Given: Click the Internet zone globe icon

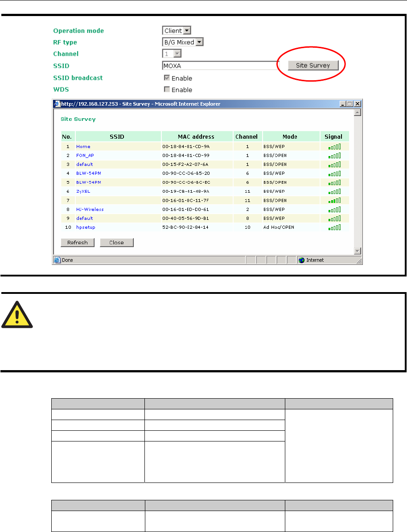Looking at the screenshot, I should point(301,260).
